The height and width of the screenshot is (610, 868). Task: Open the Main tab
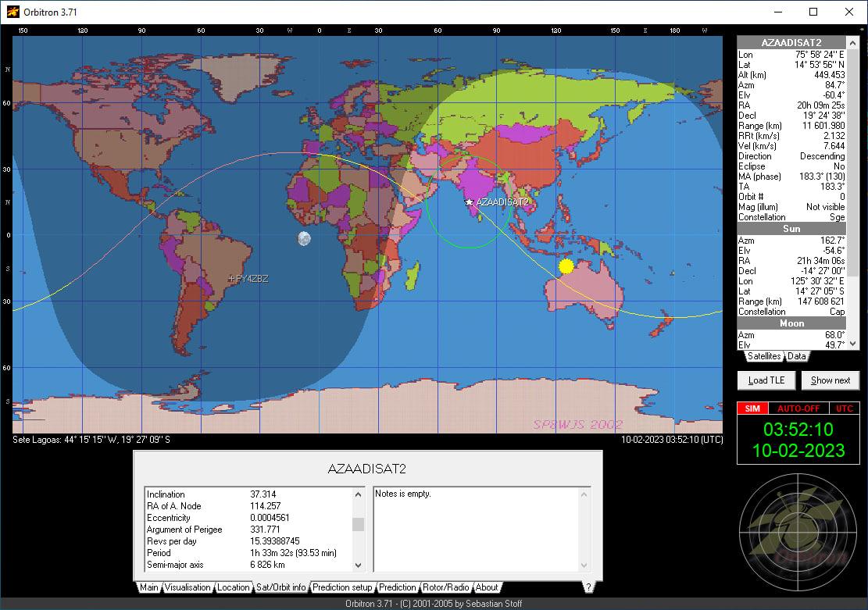tap(149, 587)
